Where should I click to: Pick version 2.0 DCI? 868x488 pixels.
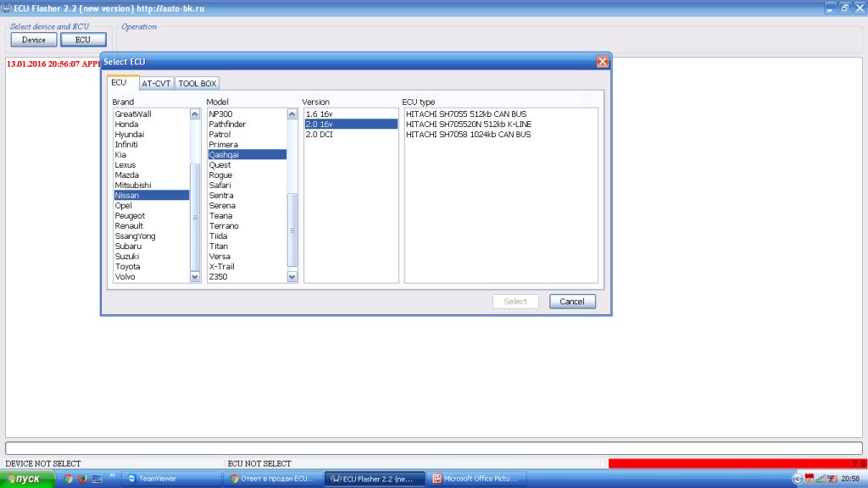pyautogui.click(x=351, y=135)
